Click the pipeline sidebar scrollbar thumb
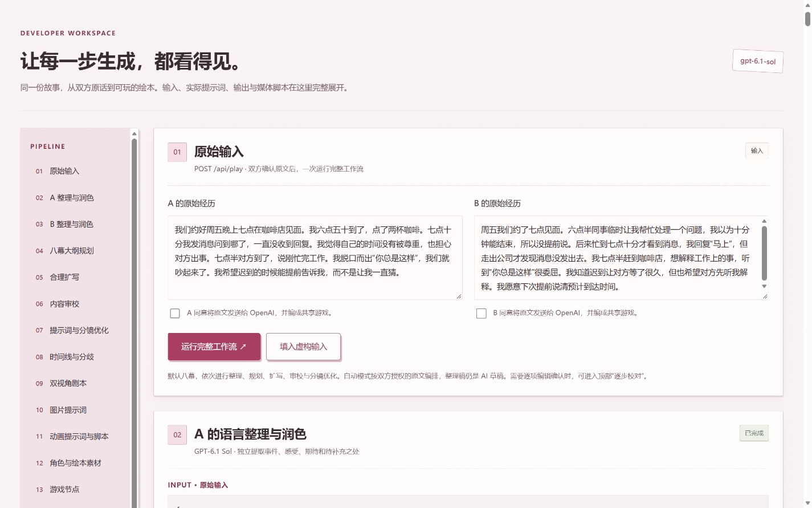This screenshot has width=812, height=508. (134, 323)
